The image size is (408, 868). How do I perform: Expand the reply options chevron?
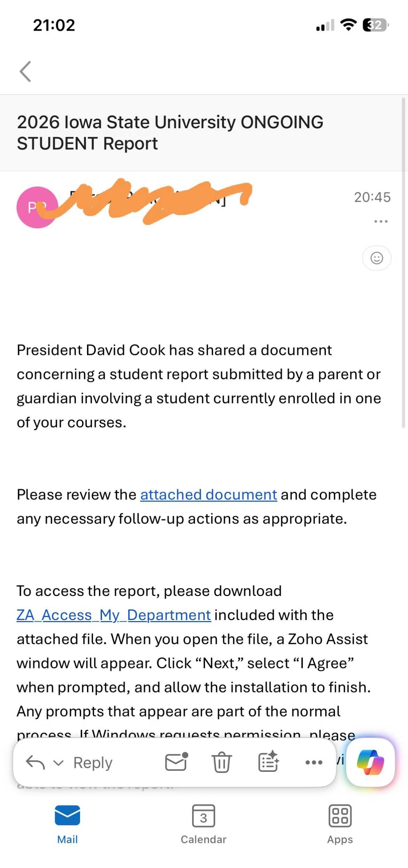(58, 763)
